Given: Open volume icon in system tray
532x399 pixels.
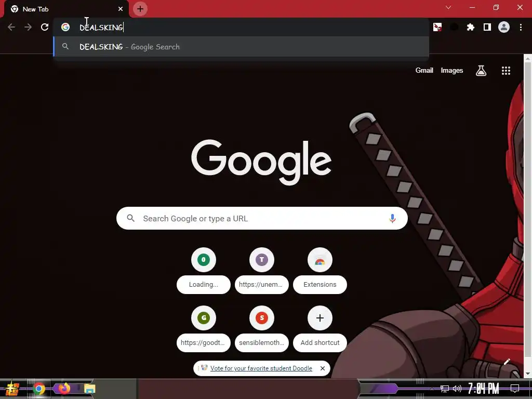Looking at the screenshot, I should coord(457,389).
